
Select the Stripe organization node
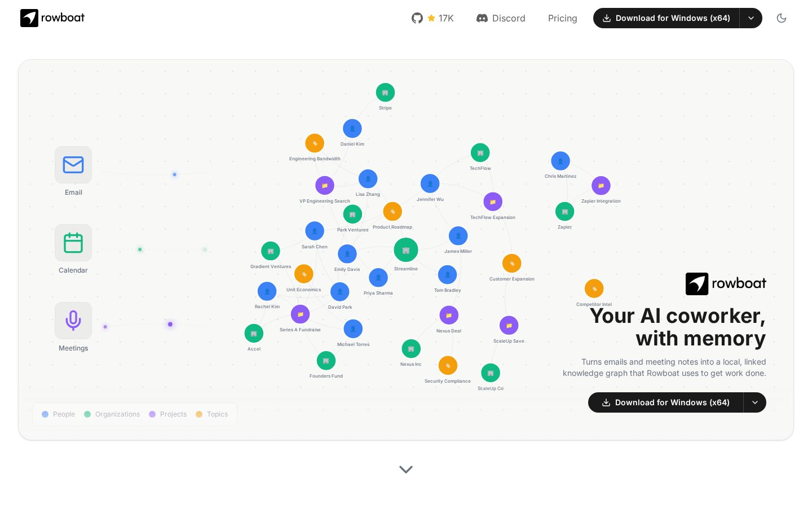[385, 93]
